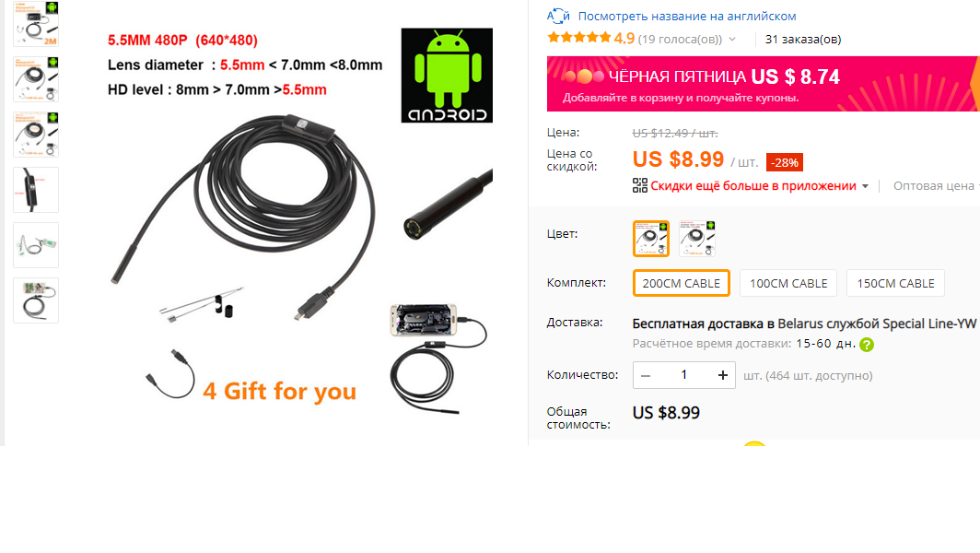This screenshot has width=980, height=553.
Task: Decrease quantity with the minus button
Action: tap(646, 375)
